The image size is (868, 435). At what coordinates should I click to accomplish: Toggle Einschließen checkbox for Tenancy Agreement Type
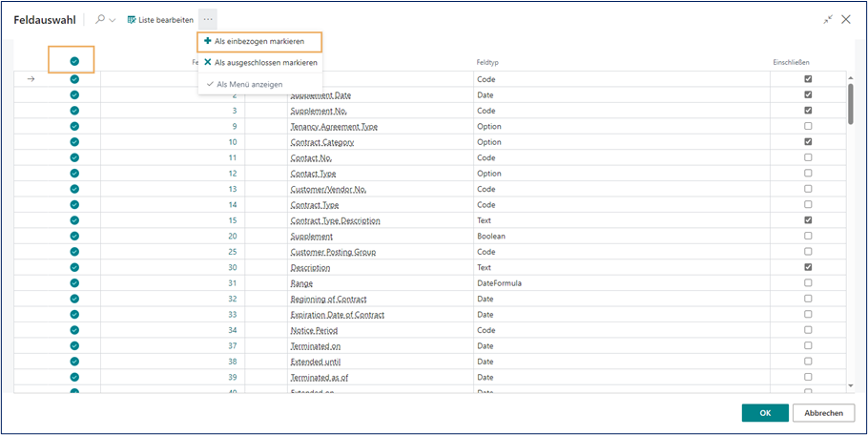(808, 126)
